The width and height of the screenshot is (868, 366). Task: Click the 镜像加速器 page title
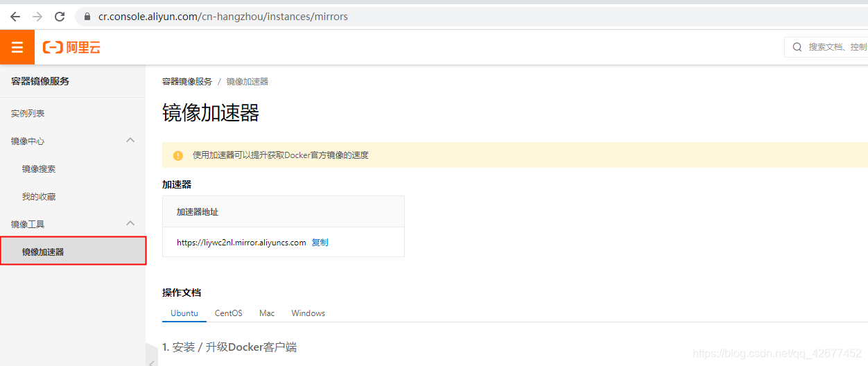click(x=211, y=113)
